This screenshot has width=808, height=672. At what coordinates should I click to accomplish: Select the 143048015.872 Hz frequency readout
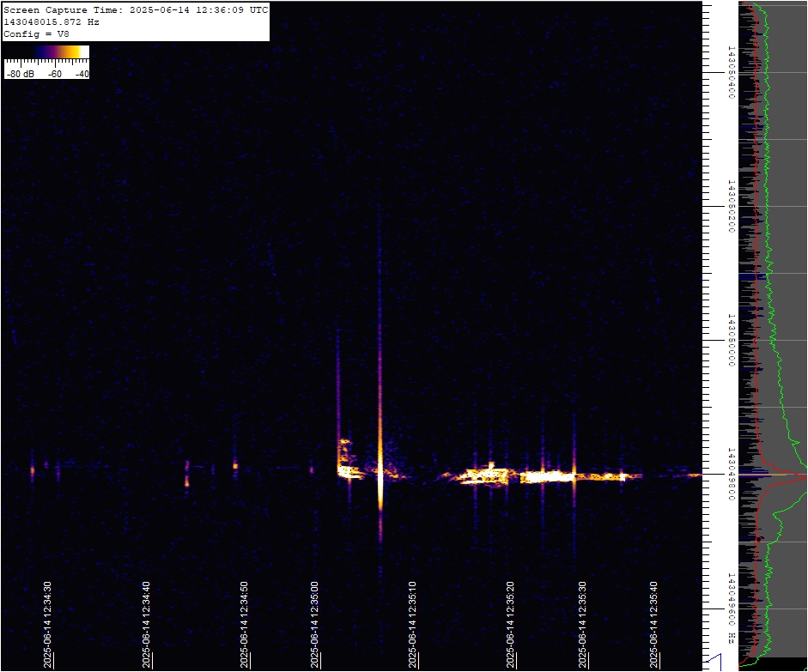tap(52, 22)
